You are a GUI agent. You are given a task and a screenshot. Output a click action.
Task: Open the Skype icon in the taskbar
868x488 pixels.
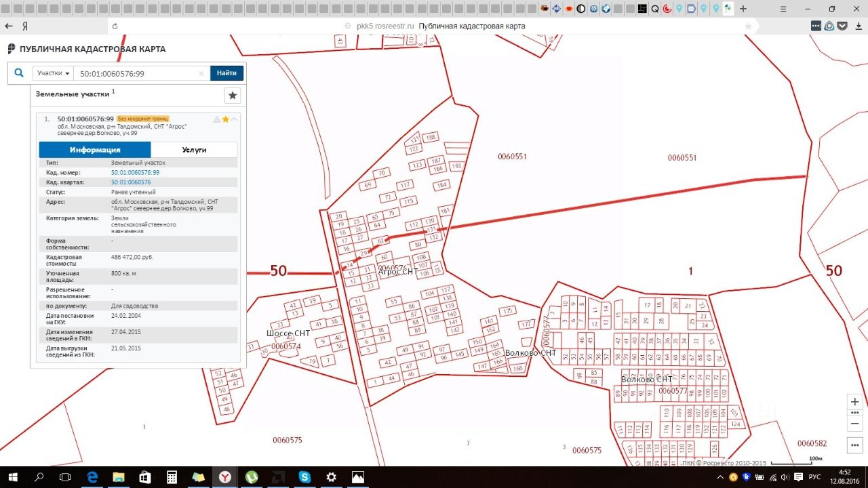pyautogui.click(x=304, y=477)
